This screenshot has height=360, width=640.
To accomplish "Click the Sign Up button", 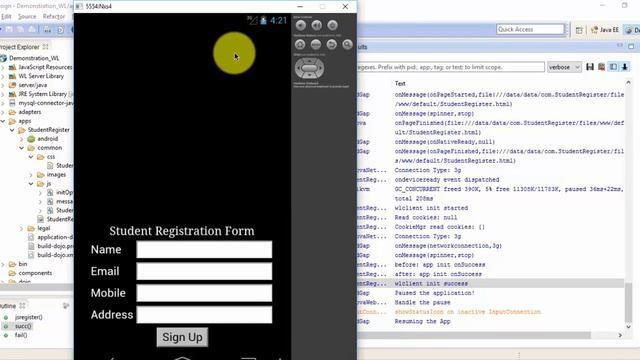I will click(182, 337).
